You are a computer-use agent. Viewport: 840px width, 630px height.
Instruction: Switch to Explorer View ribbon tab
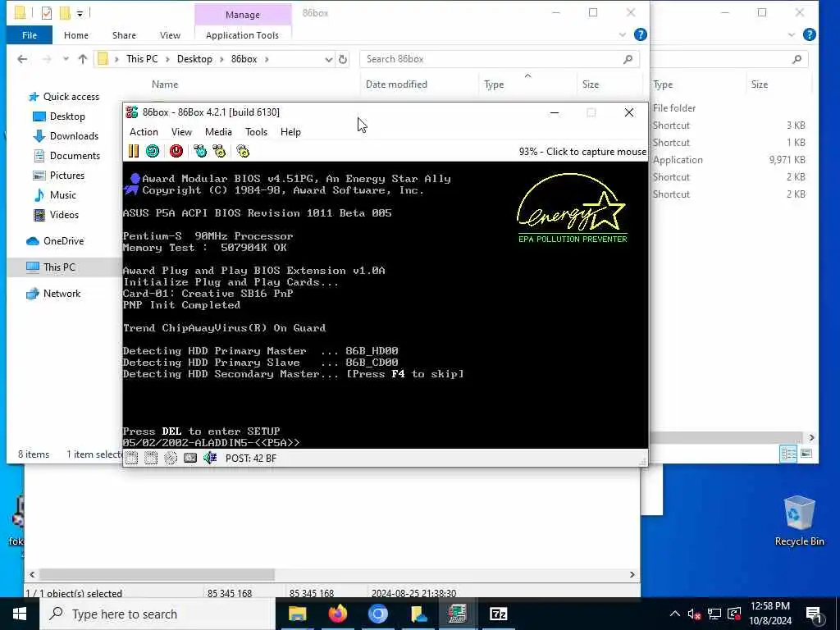[x=170, y=35]
